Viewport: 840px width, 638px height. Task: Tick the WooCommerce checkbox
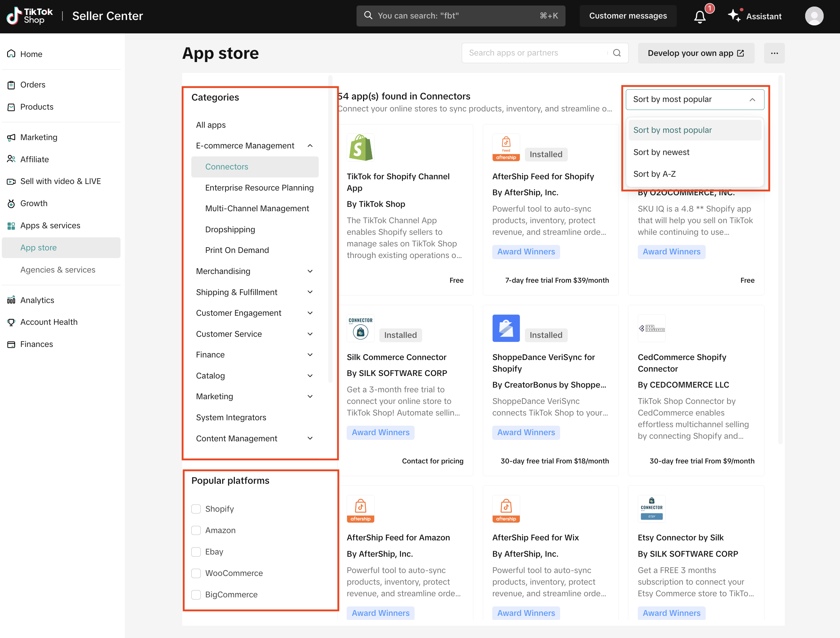coord(196,573)
